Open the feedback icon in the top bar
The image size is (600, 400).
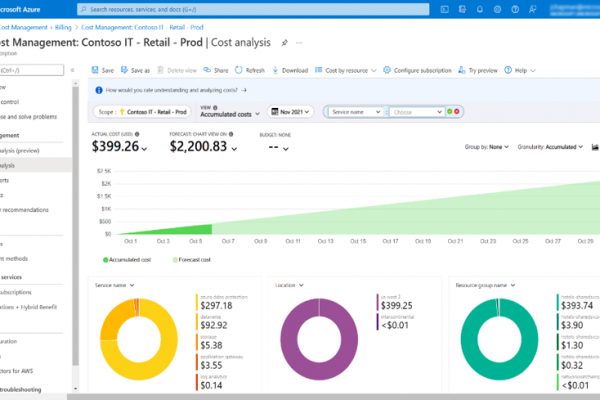(533, 10)
